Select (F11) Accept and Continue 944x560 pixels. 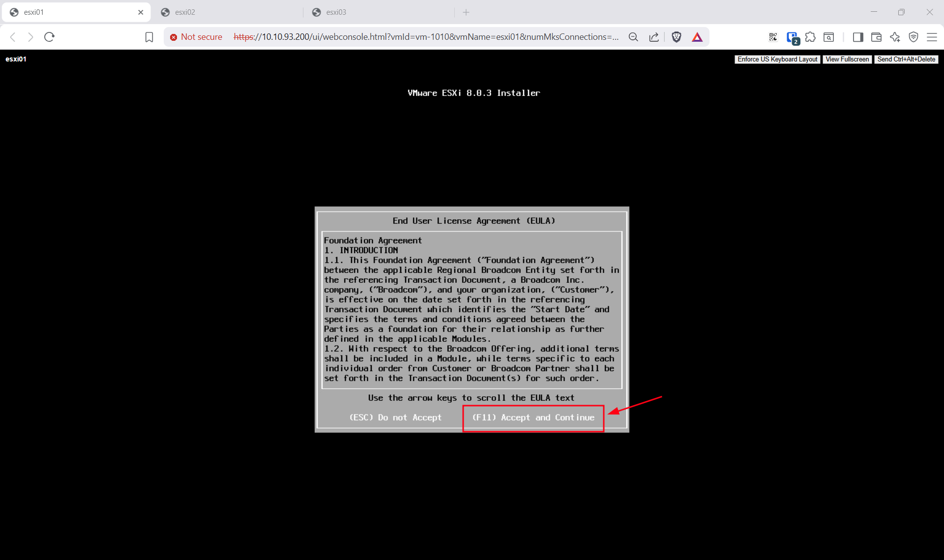pos(533,418)
